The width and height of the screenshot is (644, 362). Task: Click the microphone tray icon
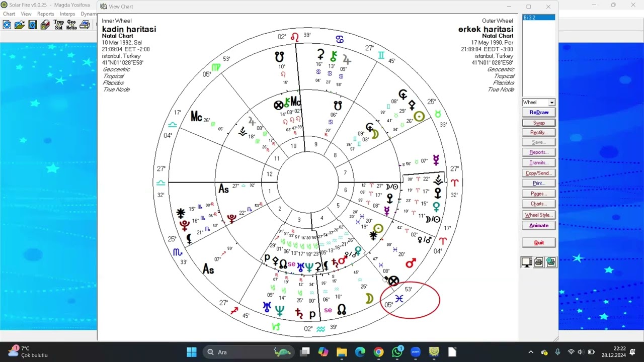(557, 352)
